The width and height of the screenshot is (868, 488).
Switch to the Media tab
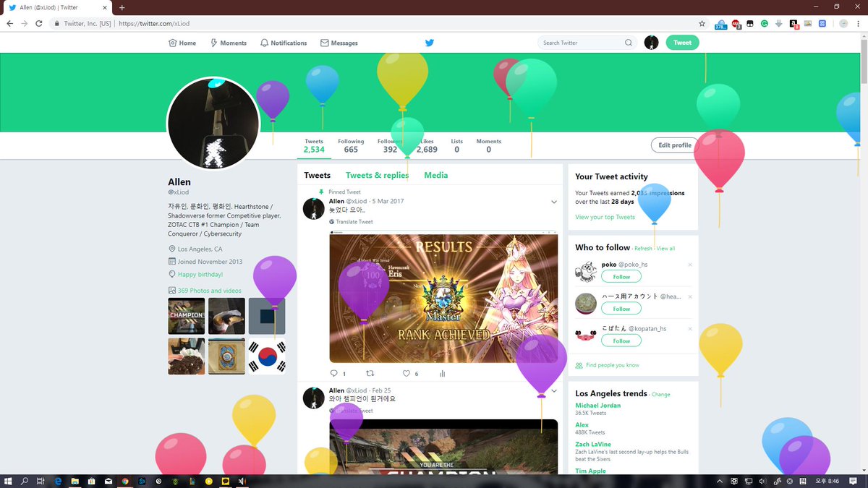(x=436, y=175)
